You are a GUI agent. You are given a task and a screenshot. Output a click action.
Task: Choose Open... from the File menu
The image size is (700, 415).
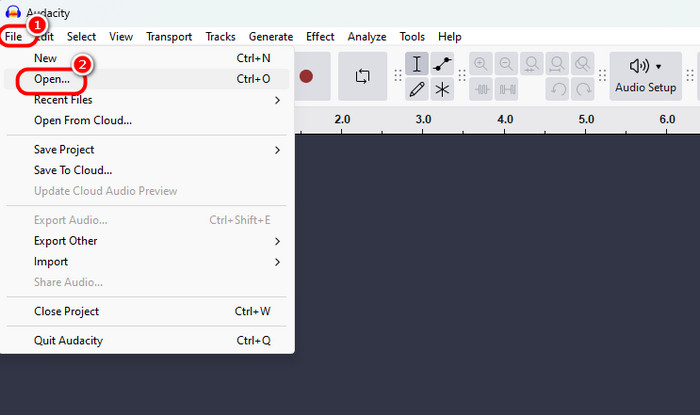(x=52, y=79)
